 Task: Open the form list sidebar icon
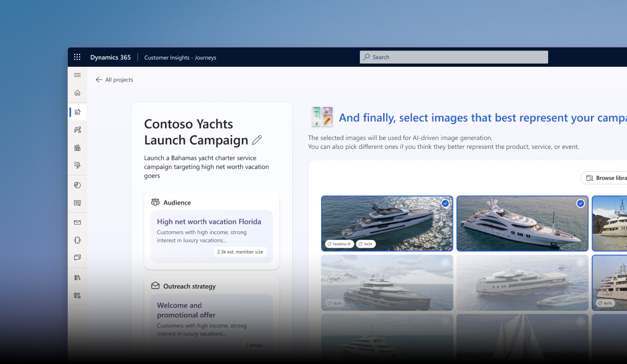pyautogui.click(x=77, y=203)
